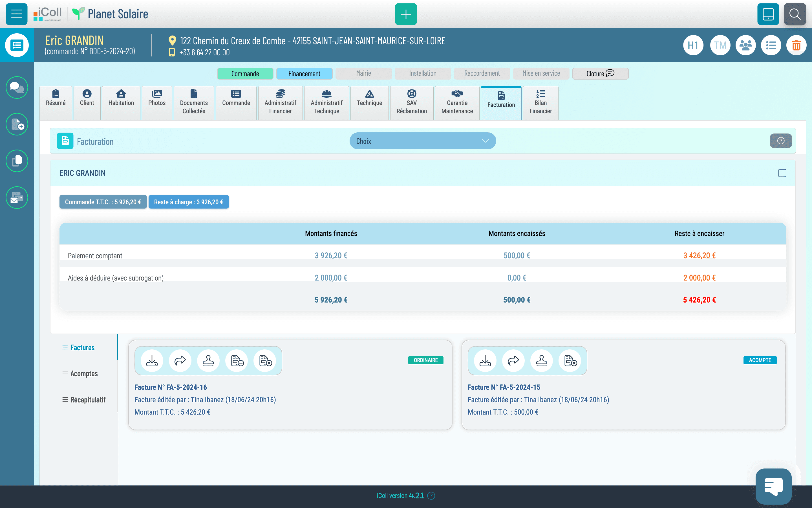Image resolution: width=812 pixels, height=508 pixels.
Task: Click the Installation stage button
Action: tap(423, 74)
